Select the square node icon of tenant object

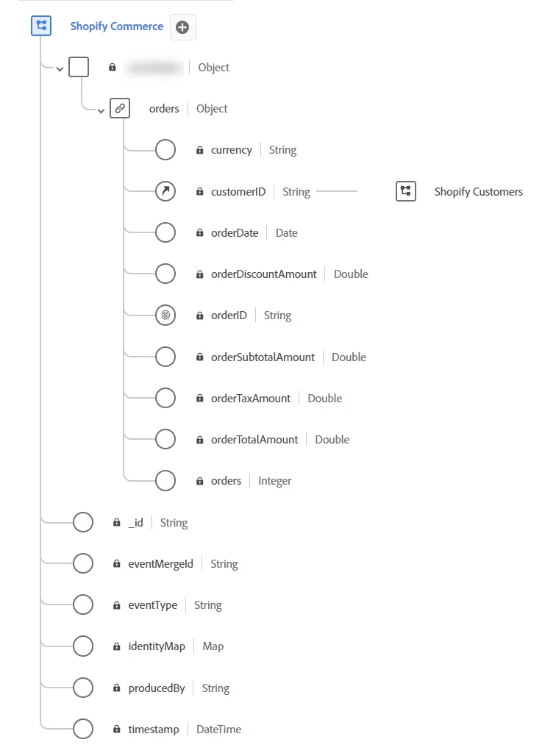point(79,67)
